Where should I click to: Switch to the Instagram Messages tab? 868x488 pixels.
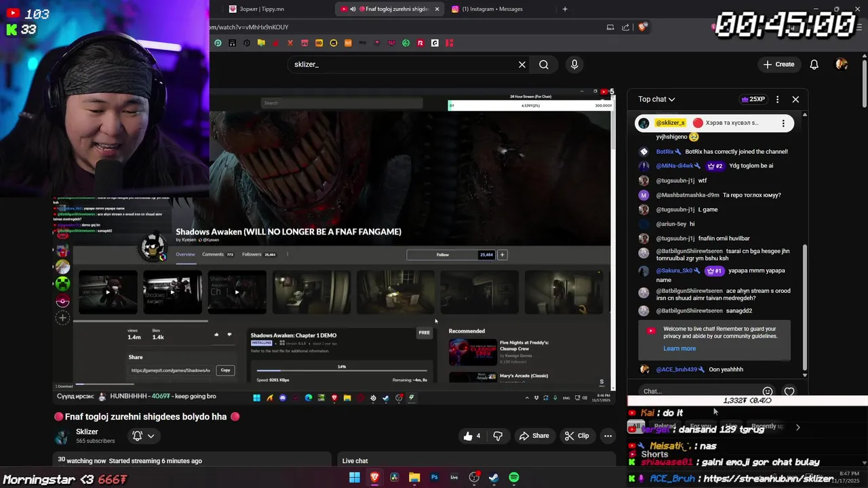492,9
